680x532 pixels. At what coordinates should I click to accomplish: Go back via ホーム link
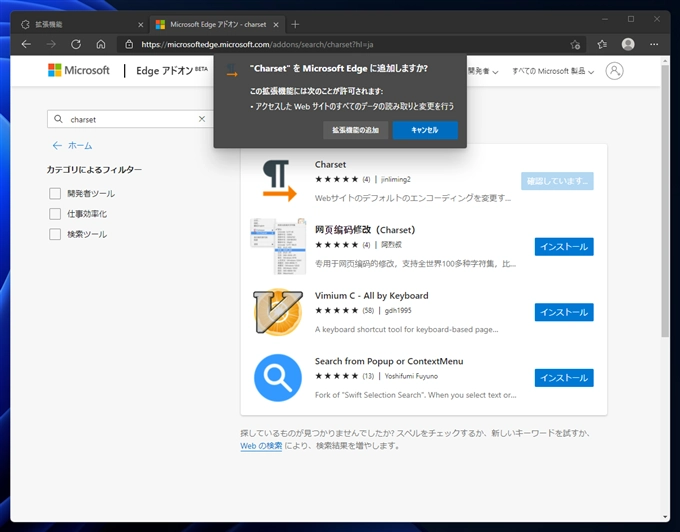pyautogui.click(x=72, y=145)
